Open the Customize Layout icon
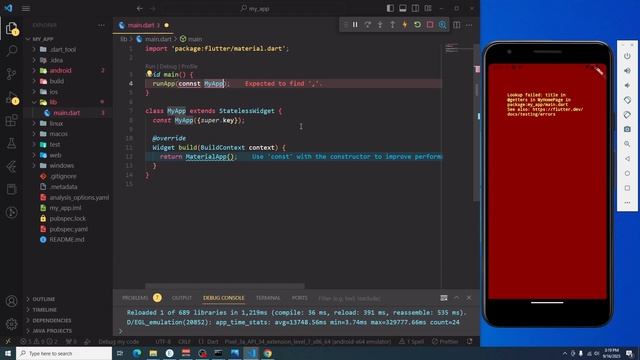 [x=428, y=8]
